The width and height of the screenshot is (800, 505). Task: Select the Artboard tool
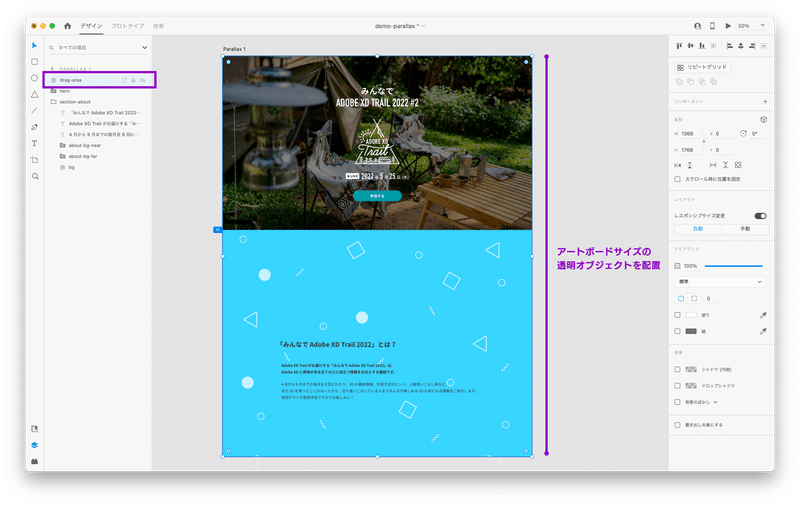coord(34,160)
